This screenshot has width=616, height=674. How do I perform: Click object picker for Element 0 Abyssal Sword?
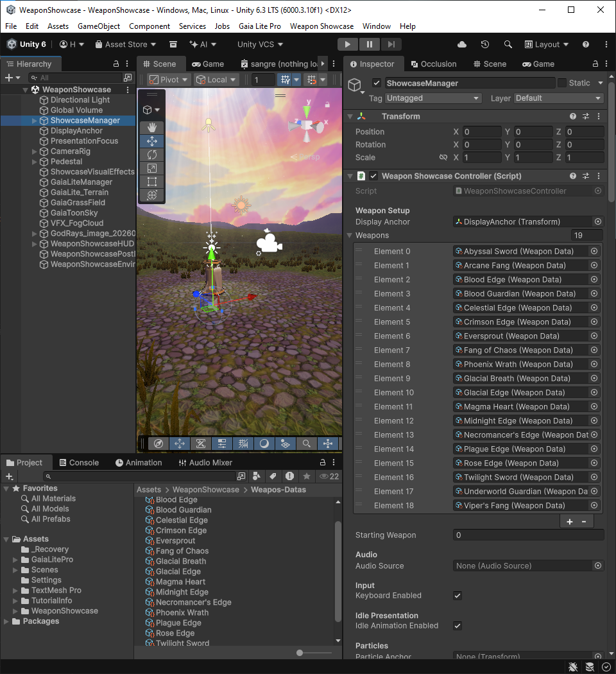tap(594, 251)
